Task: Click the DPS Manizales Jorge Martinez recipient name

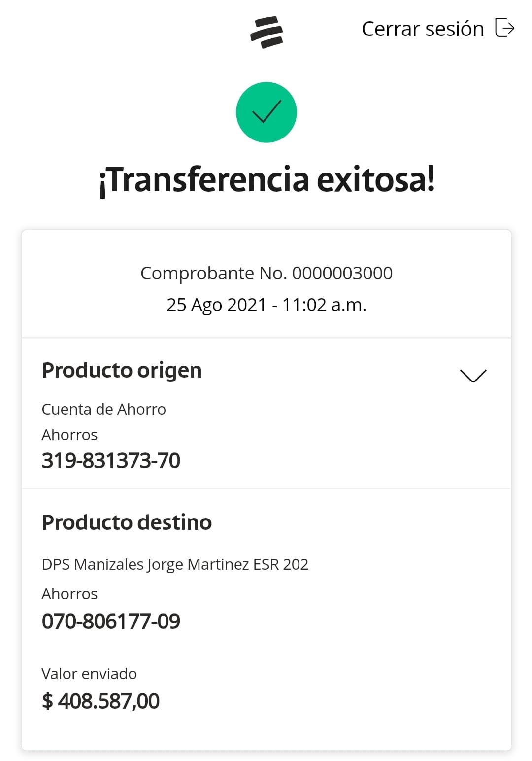Action: (175, 564)
